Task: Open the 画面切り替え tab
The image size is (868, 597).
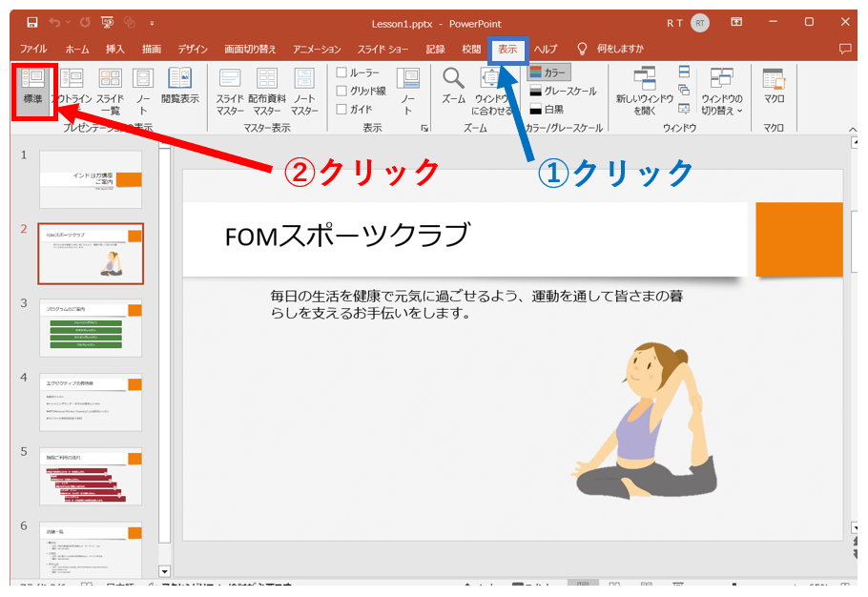Action: tap(250, 49)
